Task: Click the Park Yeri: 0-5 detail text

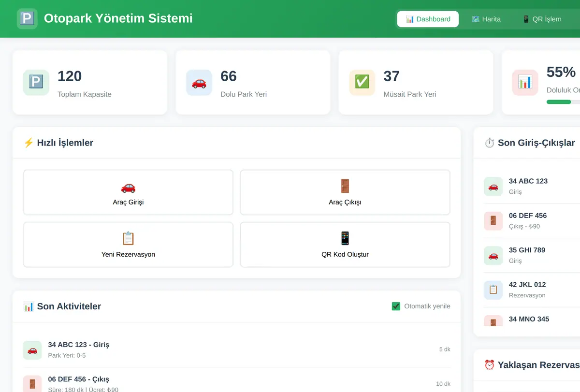Action: (67, 355)
